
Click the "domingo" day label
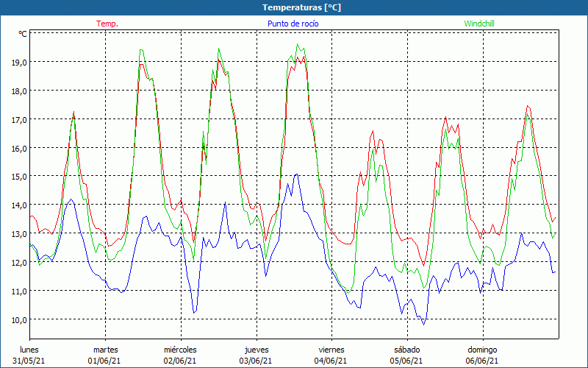482,350
